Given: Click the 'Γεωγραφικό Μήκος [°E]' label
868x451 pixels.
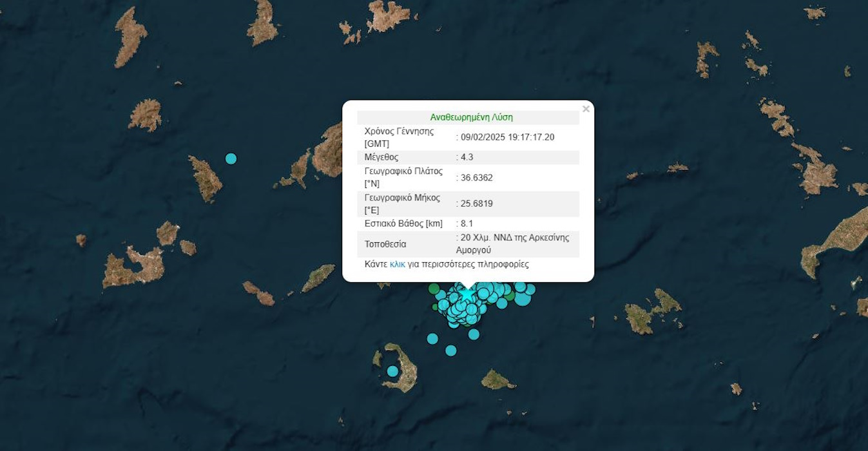Looking at the screenshot, I should [403, 204].
